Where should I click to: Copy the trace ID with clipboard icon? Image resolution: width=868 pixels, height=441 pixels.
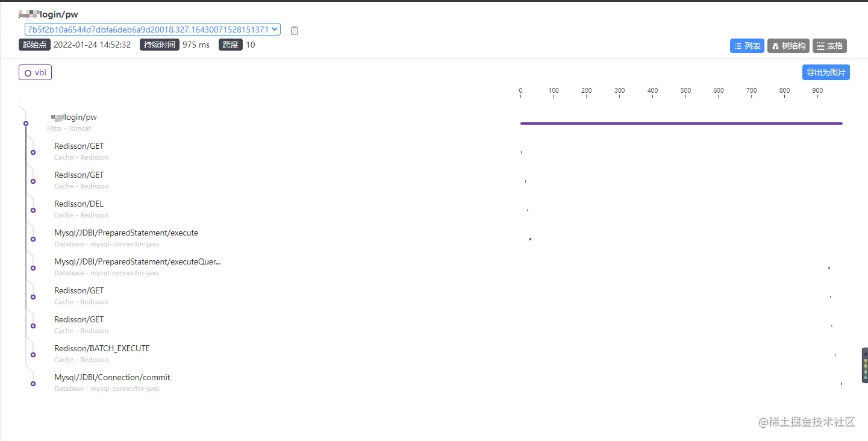click(295, 30)
